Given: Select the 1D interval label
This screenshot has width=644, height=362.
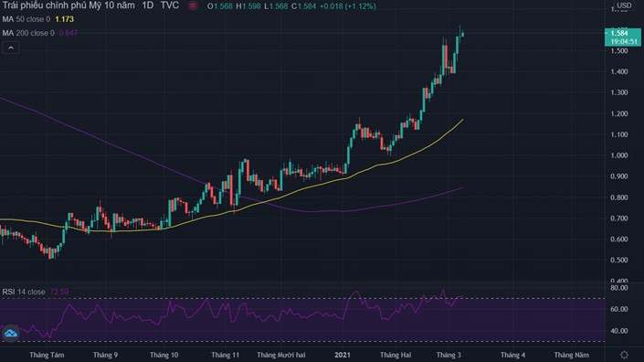Looking at the screenshot, I should pyautogui.click(x=147, y=5).
